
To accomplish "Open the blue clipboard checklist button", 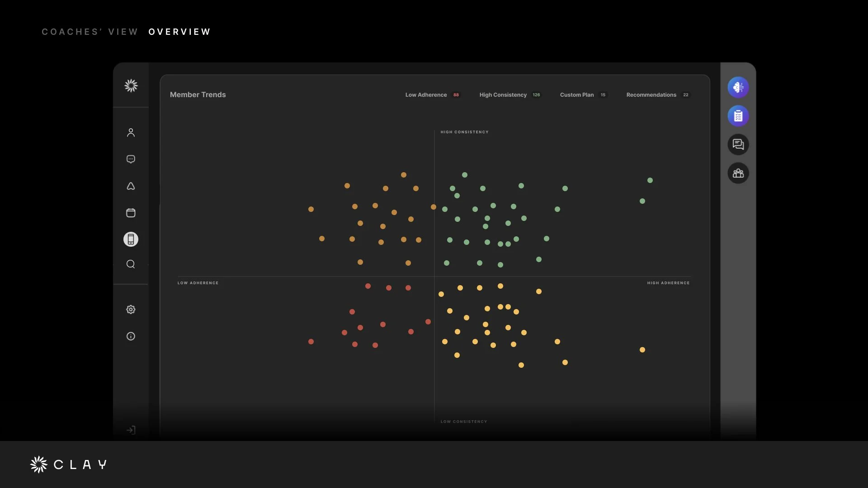I will point(738,116).
